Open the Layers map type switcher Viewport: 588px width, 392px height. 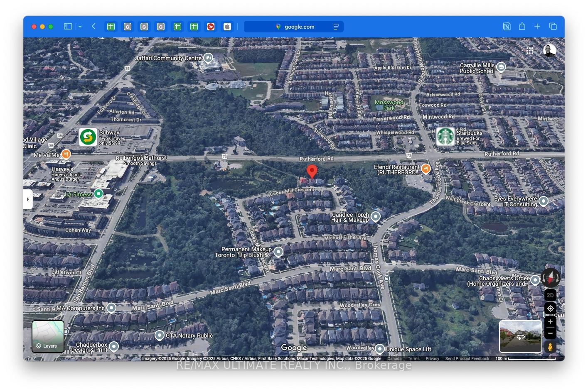(x=48, y=337)
